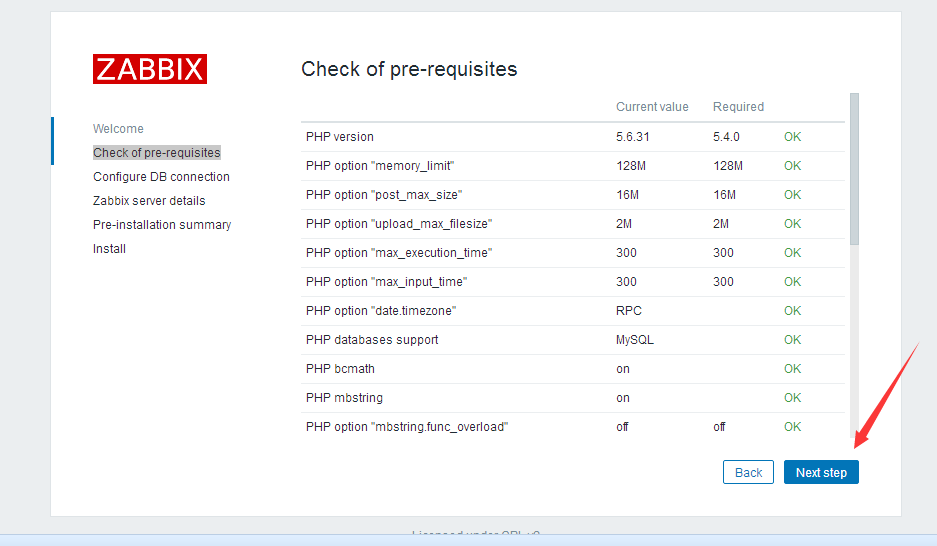The width and height of the screenshot is (937, 546).
Task: Click the MySQL database value
Action: pyautogui.click(x=635, y=340)
